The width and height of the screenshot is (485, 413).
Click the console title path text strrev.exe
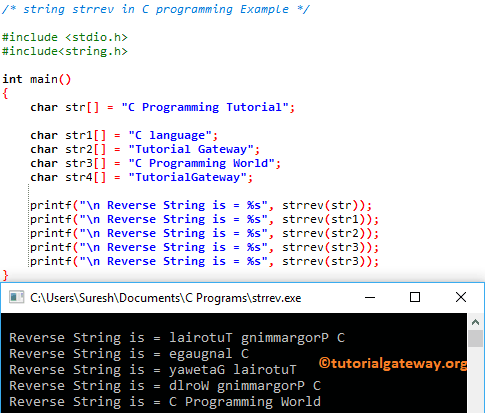pos(165,298)
